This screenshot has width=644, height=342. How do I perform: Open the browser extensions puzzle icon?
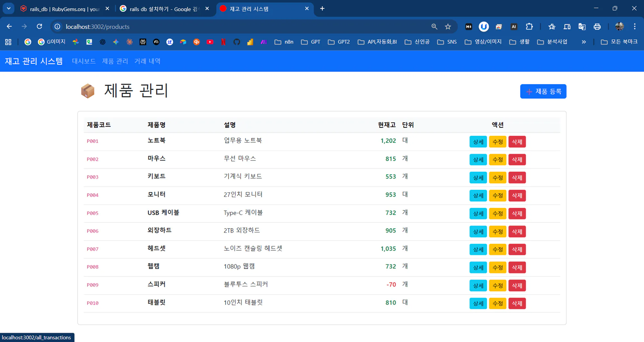(x=529, y=27)
